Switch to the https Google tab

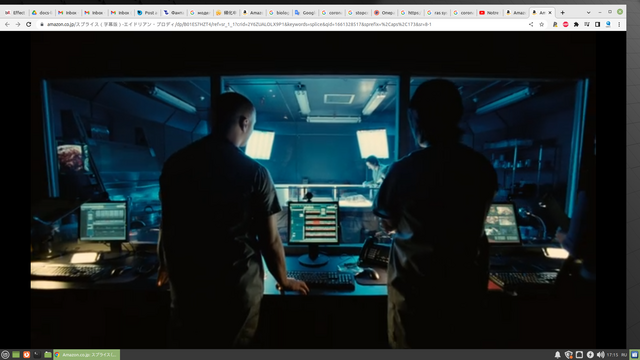[410, 13]
